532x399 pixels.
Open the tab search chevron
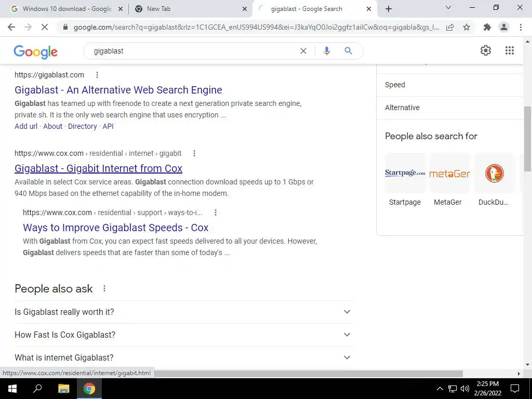[x=448, y=7]
